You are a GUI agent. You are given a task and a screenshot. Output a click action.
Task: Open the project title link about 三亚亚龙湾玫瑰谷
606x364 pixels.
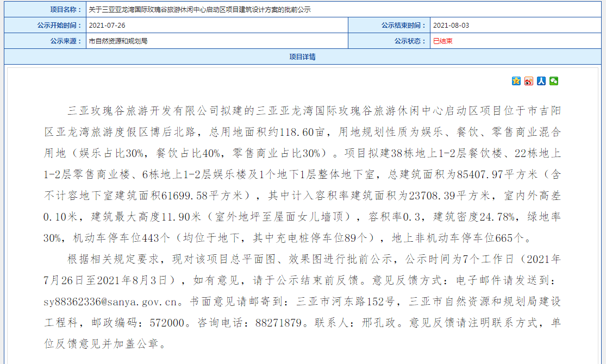click(199, 10)
